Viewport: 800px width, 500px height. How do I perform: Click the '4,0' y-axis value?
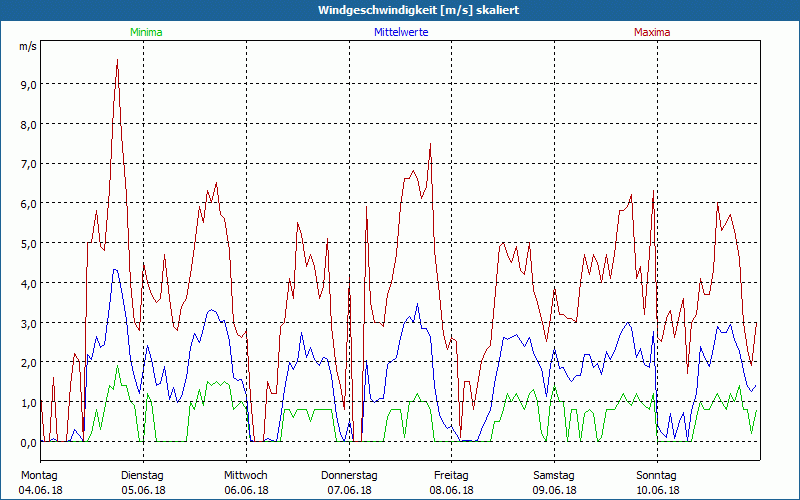pyautogui.click(x=28, y=283)
